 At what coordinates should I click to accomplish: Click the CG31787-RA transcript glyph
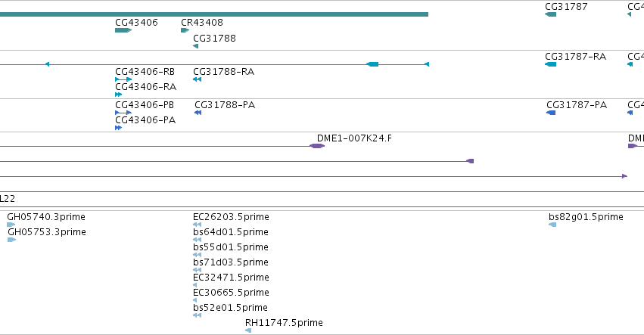click(550, 64)
